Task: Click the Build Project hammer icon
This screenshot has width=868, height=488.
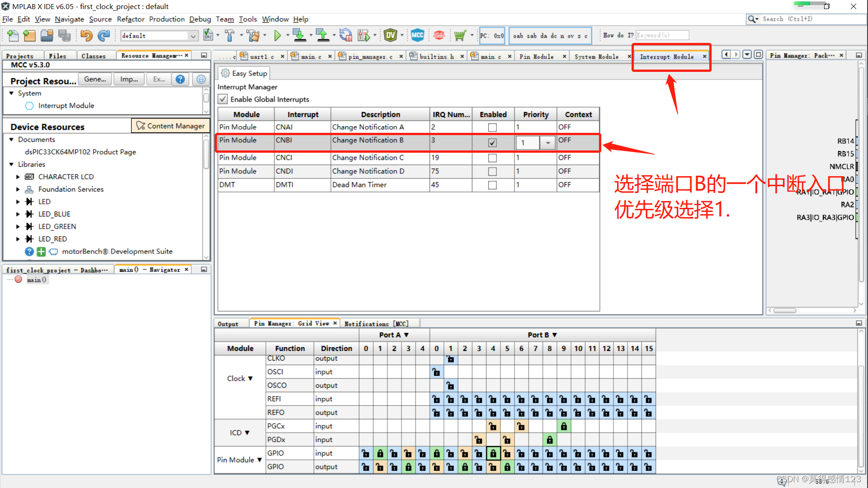Action: point(230,35)
